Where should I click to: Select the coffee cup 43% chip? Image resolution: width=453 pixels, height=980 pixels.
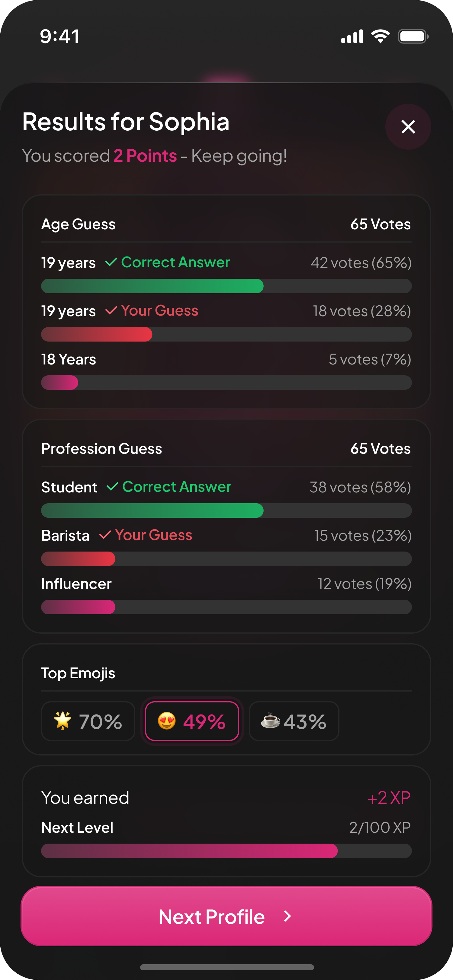click(294, 721)
